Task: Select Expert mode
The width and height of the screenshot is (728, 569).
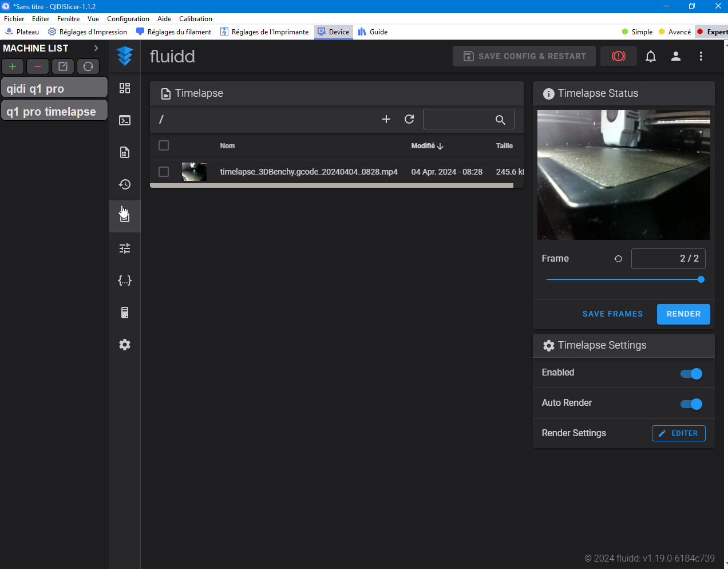Action: coord(712,32)
